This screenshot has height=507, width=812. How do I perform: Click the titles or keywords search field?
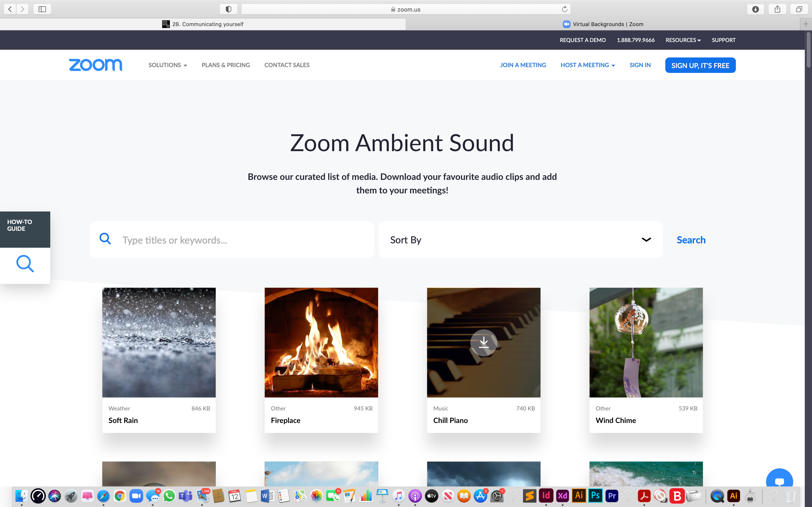coord(242,240)
